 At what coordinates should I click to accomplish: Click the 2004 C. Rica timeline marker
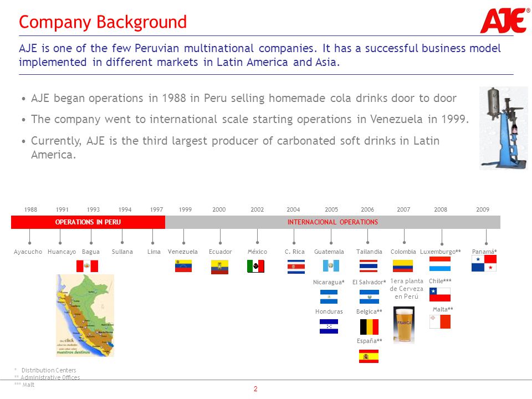click(x=294, y=243)
